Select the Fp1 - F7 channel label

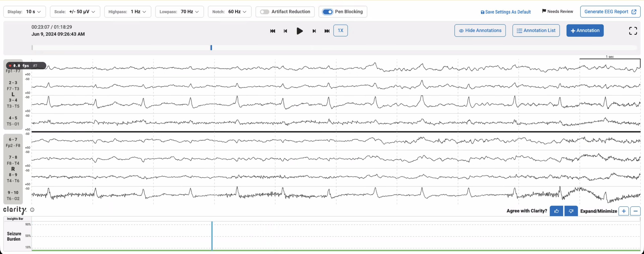point(13,71)
